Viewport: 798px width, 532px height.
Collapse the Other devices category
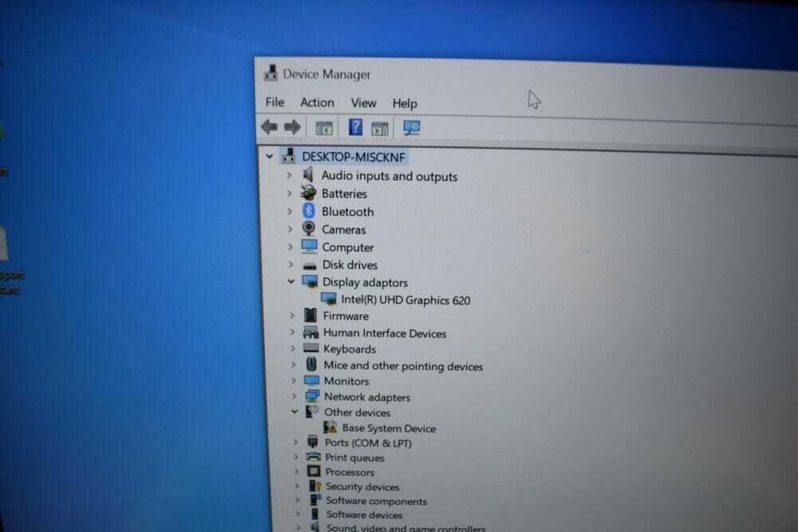click(x=294, y=412)
